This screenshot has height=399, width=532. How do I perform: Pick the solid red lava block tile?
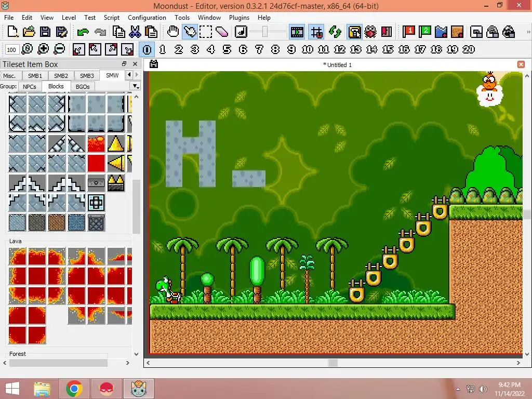pyautogui.click(x=96, y=163)
